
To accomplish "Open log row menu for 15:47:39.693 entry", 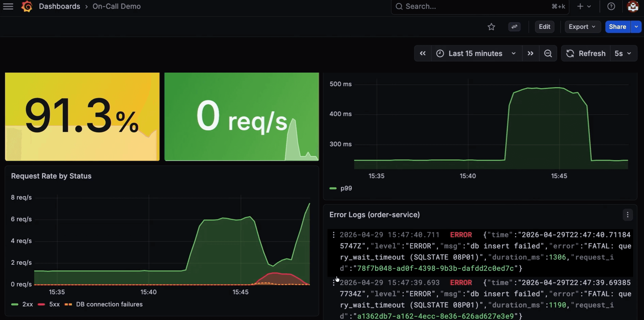I will (333, 283).
